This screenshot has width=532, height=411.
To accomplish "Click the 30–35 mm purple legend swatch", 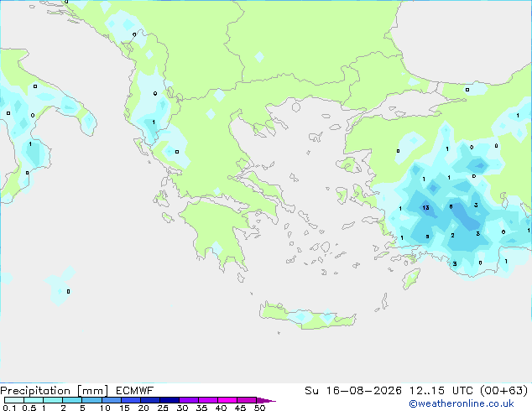I will tap(188, 400).
